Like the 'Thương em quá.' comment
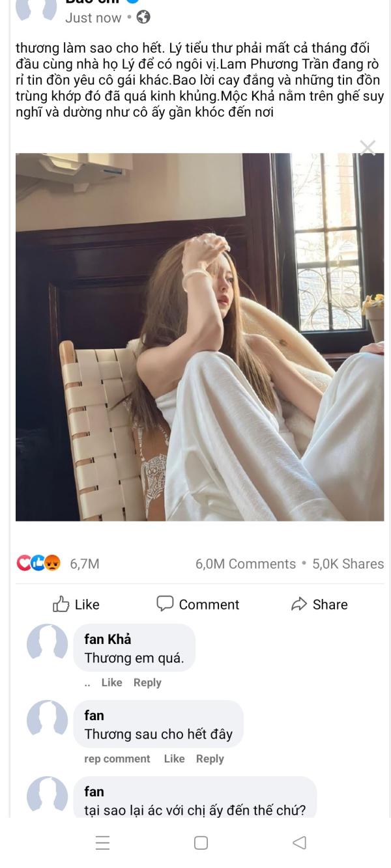Image resolution: width=391 pixels, height=868 pixels. [111, 682]
